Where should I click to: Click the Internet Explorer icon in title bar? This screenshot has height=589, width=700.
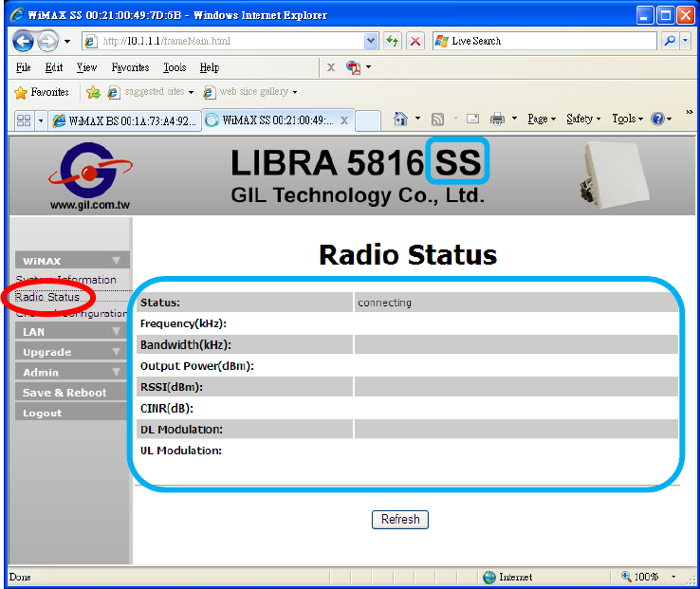click(17, 15)
